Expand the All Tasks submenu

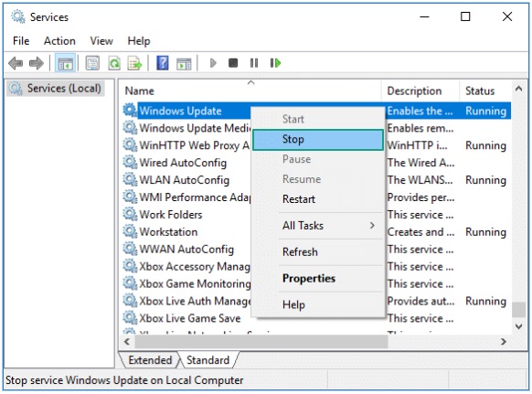318,226
